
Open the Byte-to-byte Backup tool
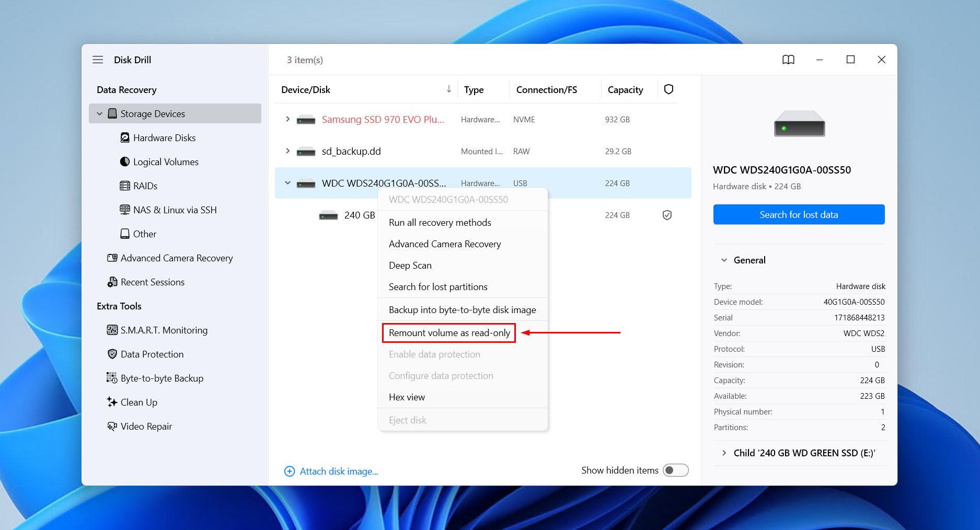click(162, 378)
